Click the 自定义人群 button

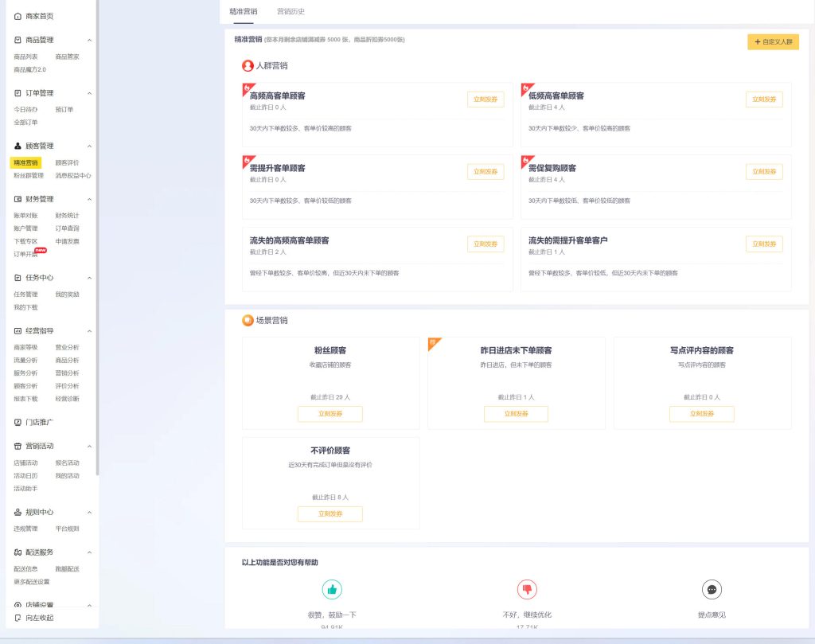click(773, 41)
